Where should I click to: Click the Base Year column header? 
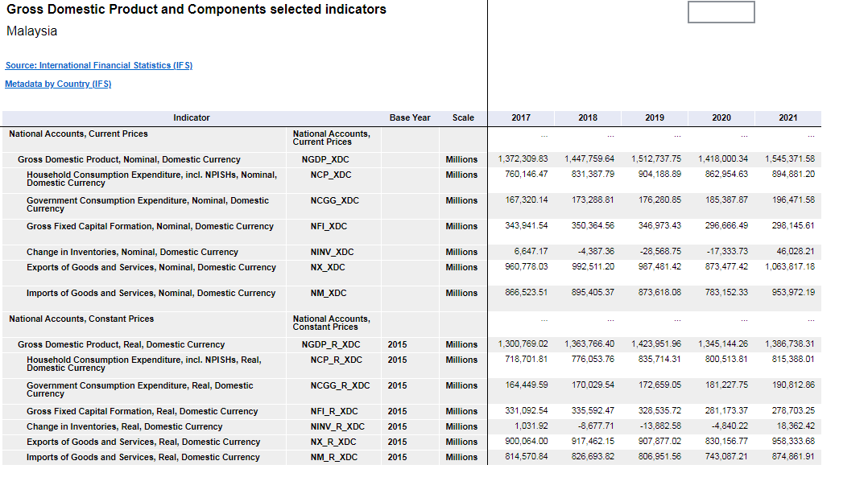410,117
